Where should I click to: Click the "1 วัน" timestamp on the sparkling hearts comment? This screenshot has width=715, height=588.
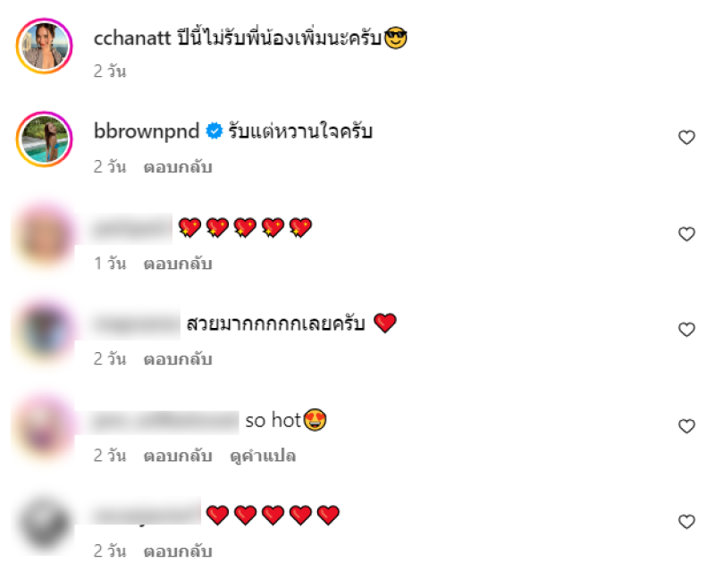pos(110,264)
